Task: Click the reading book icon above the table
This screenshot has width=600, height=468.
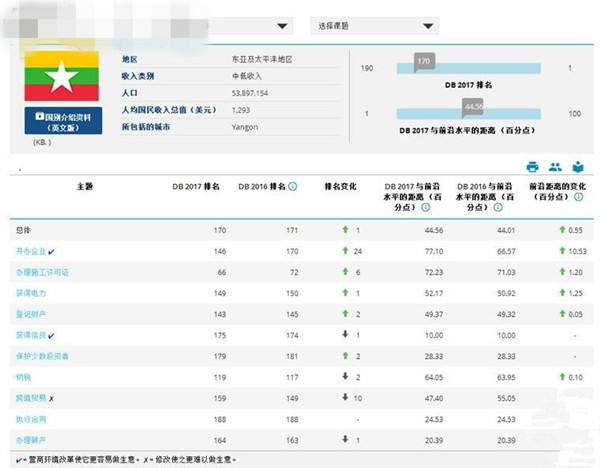Action: [577, 167]
